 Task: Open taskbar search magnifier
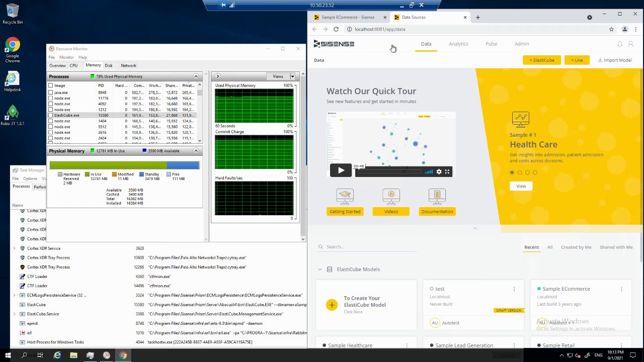pos(24,355)
